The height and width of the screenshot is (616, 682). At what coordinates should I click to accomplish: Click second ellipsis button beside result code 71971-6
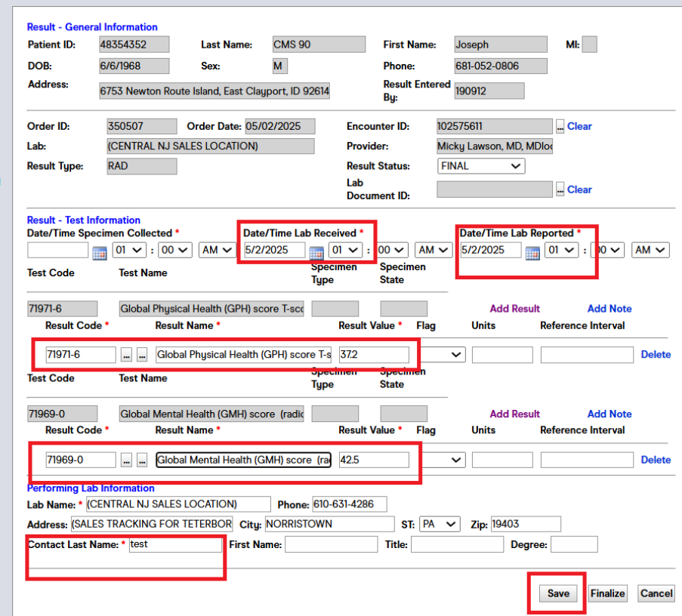(x=142, y=355)
